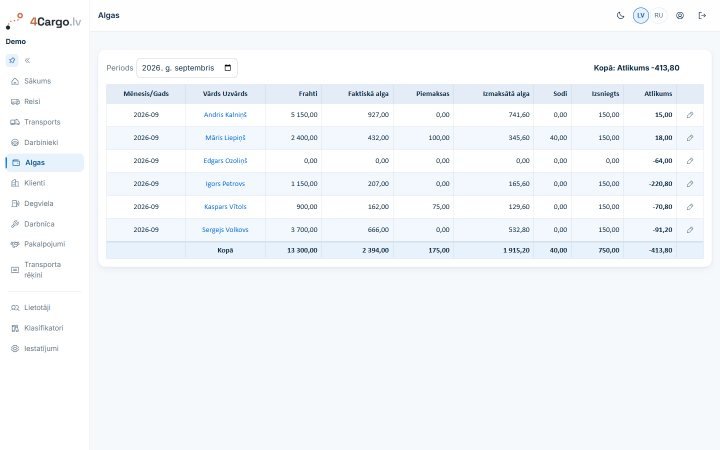This screenshot has width=720, height=450.
Task: Go to Transports section
Action: coord(45,122)
